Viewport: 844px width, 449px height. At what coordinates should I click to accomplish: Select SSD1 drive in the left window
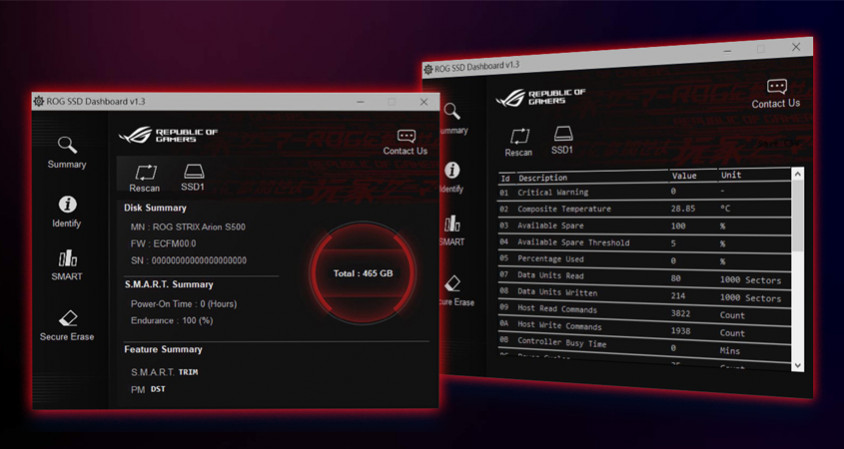coord(193,177)
